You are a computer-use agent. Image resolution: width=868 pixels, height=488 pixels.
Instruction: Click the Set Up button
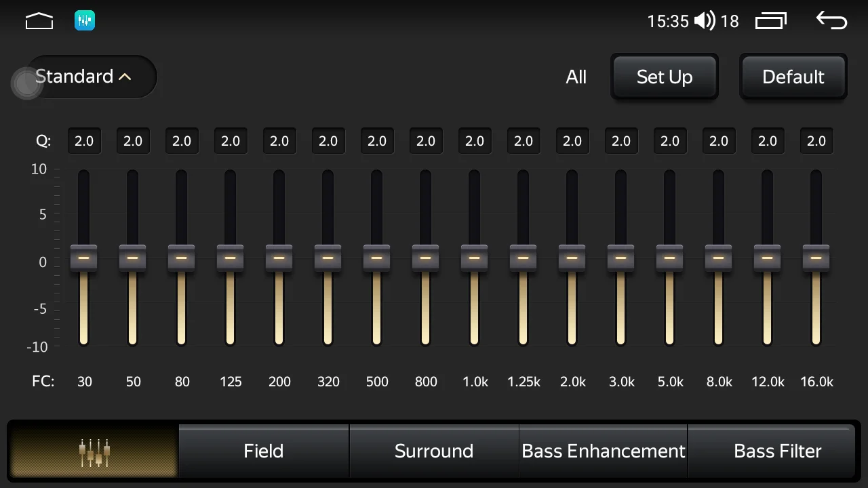tap(665, 77)
